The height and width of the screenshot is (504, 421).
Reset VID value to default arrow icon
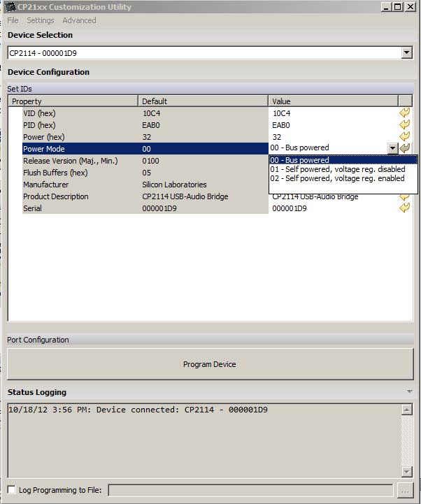[405, 113]
